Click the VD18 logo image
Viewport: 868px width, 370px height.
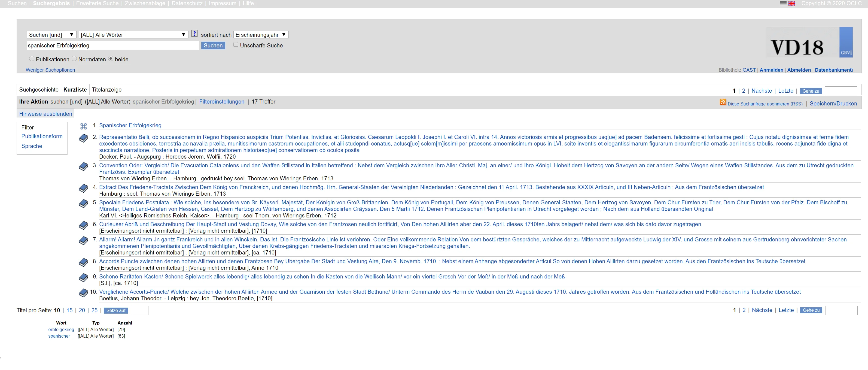[797, 47]
